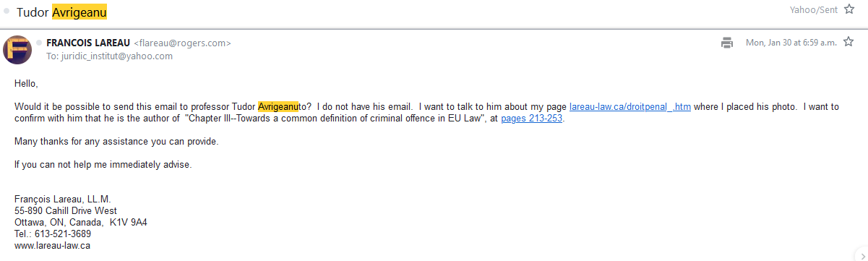The width and height of the screenshot is (868, 261).
Task: Open the pages 213-253 link
Action: (531, 119)
